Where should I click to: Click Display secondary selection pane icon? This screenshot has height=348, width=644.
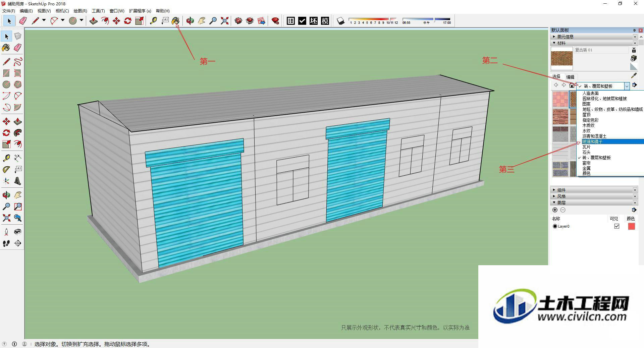(x=634, y=50)
